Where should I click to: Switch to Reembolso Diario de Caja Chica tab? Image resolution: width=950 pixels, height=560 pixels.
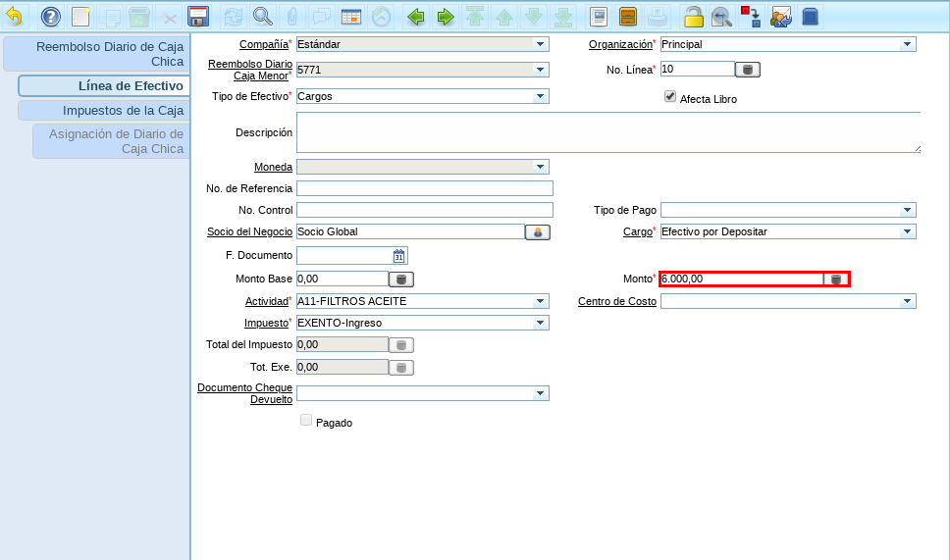[x=97, y=54]
